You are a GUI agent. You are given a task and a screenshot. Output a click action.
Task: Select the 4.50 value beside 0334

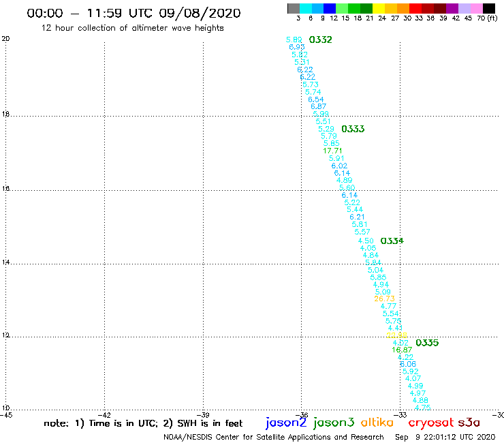(366, 241)
